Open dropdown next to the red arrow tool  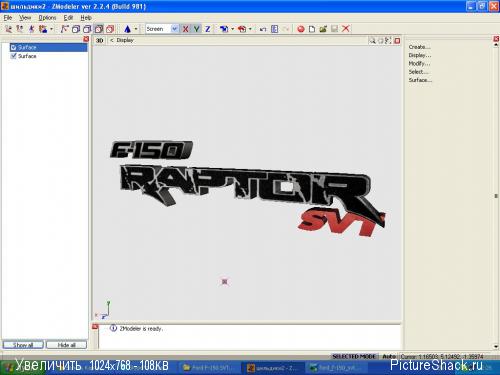(x=250, y=29)
